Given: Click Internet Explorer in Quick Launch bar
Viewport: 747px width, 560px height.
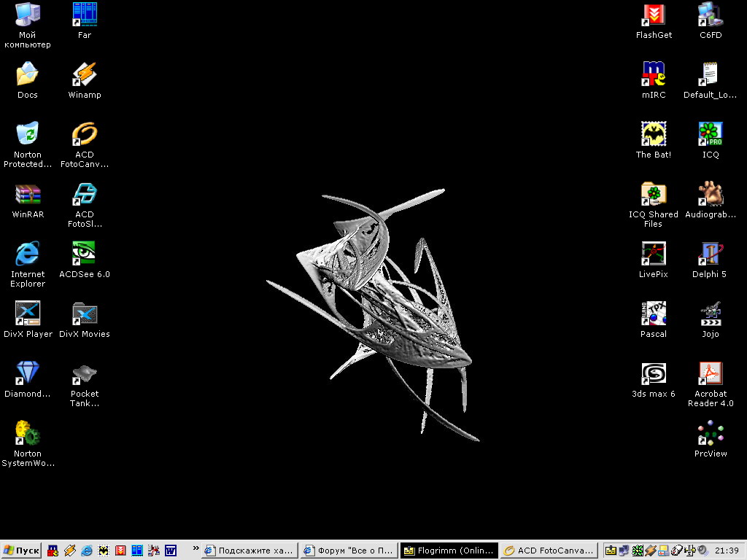Looking at the screenshot, I should click(x=87, y=551).
